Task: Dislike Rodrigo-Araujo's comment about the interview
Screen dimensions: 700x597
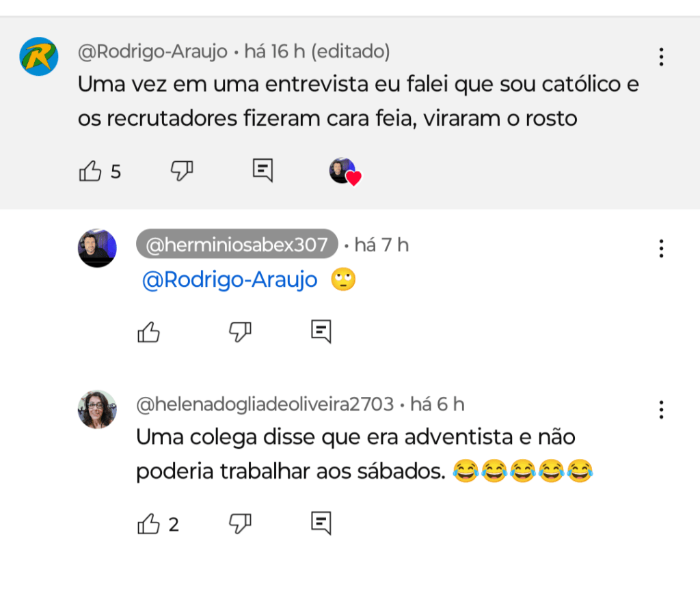Action: [181, 171]
